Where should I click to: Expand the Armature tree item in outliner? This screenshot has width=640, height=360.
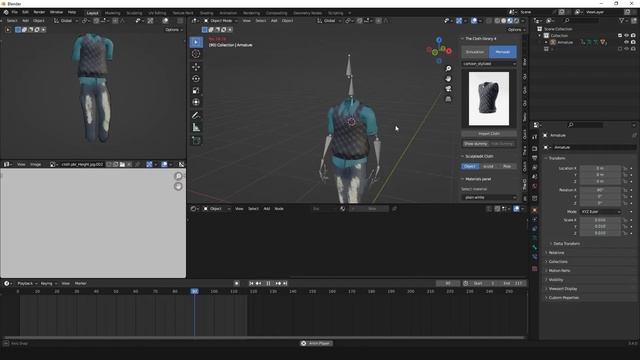[546, 42]
